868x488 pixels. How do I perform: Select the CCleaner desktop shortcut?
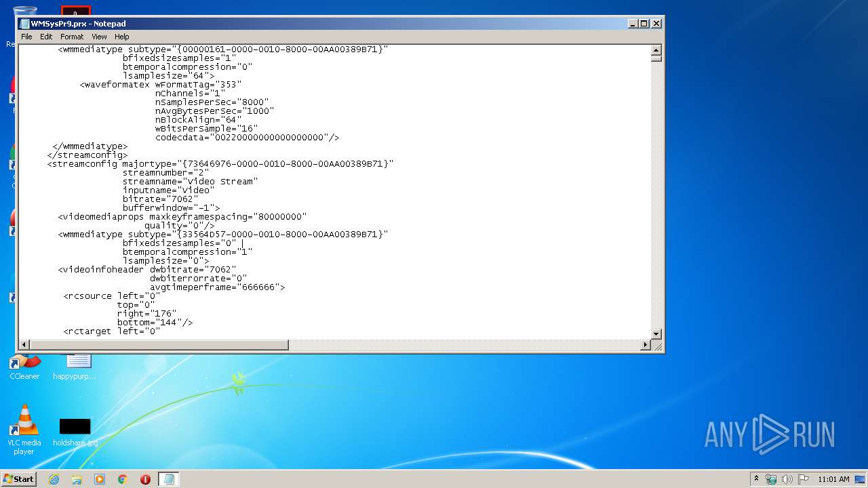tap(24, 367)
